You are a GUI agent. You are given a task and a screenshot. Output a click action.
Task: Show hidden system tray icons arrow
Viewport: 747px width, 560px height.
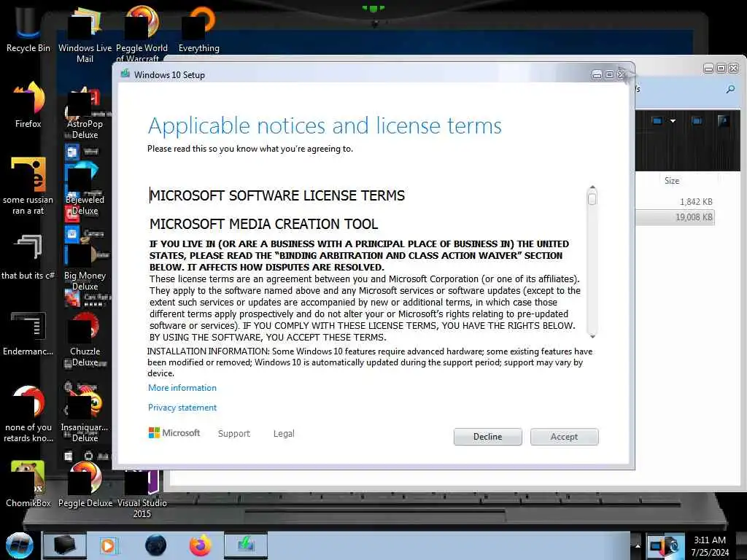(x=638, y=545)
